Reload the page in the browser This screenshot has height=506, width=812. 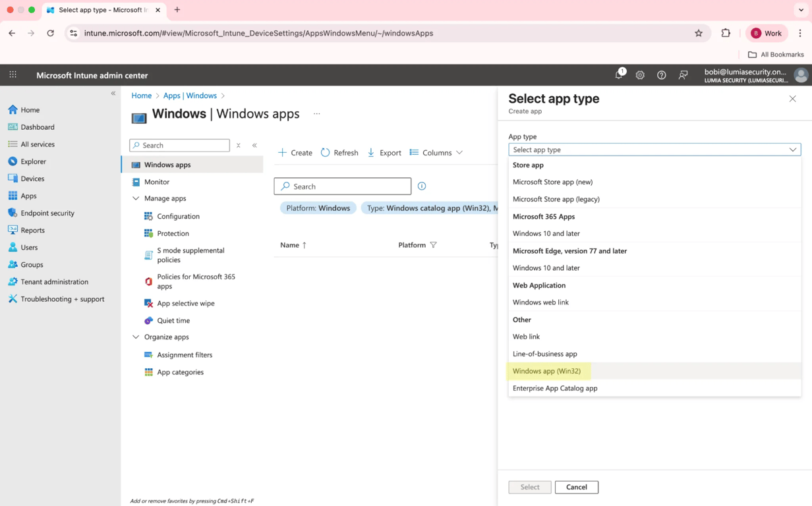[50, 33]
